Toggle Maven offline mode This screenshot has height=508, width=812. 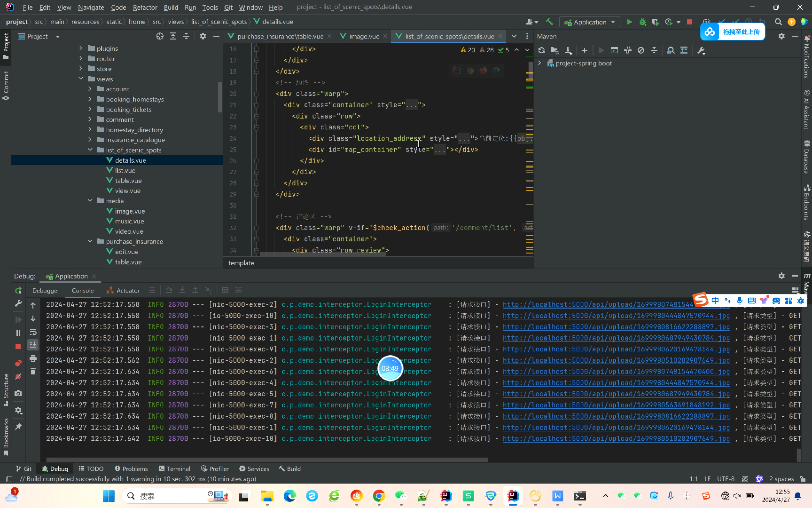(628, 50)
